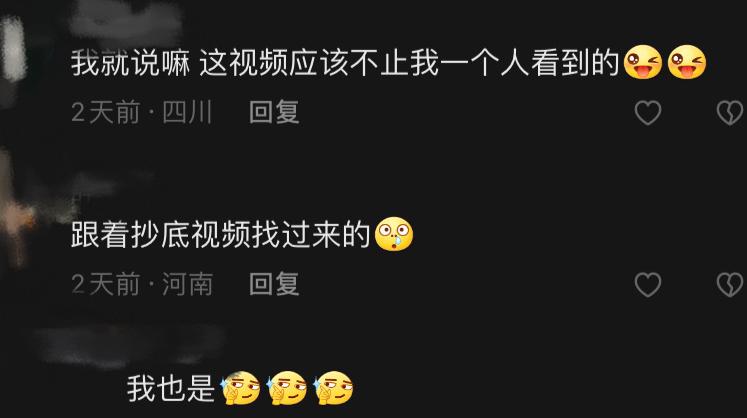Screen dimensions: 747x418
Task: Select the reply text 我也是
Action: click(171, 388)
